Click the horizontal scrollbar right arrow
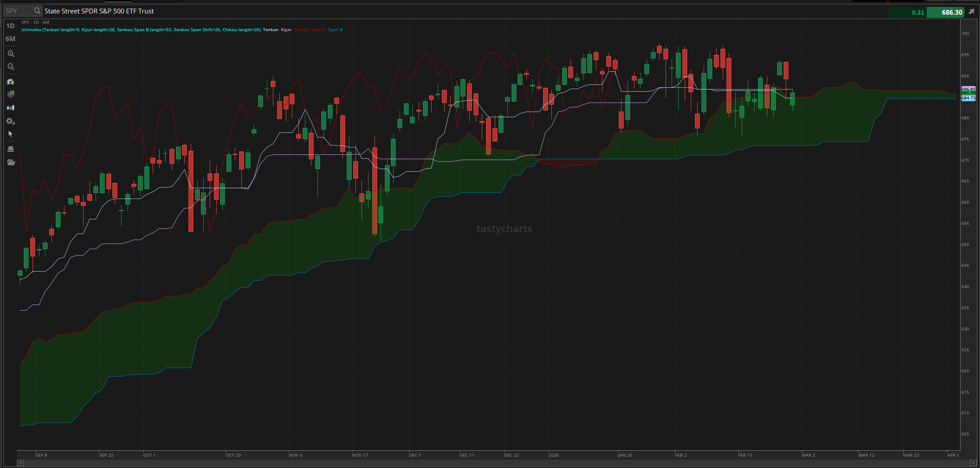This screenshot has height=468, width=980. [x=974, y=463]
